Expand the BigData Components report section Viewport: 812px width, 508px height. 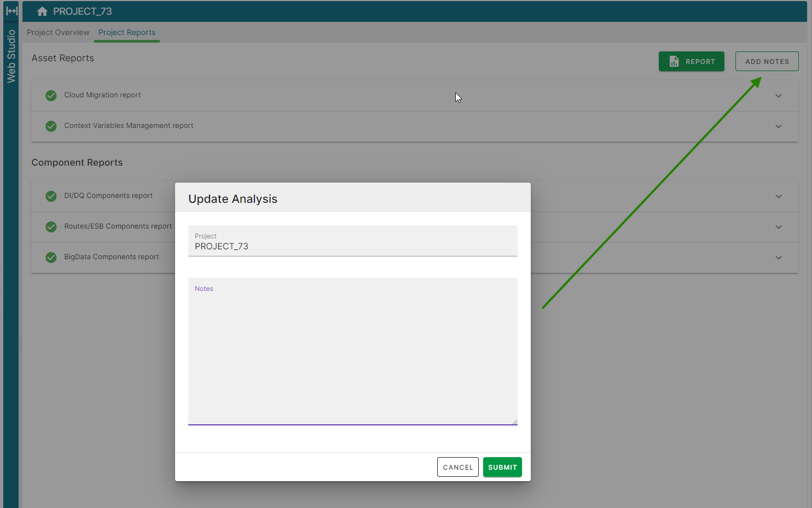point(778,257)
